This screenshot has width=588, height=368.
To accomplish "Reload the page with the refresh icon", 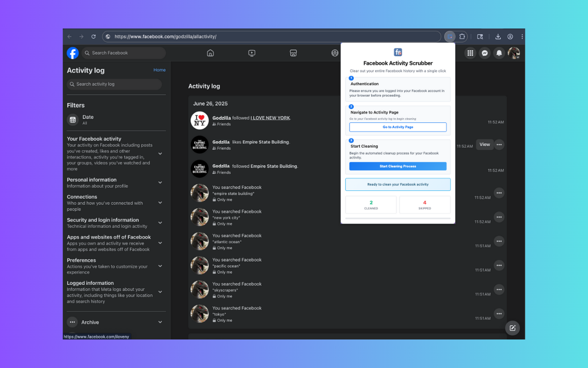I will click(x=94, y=36).
